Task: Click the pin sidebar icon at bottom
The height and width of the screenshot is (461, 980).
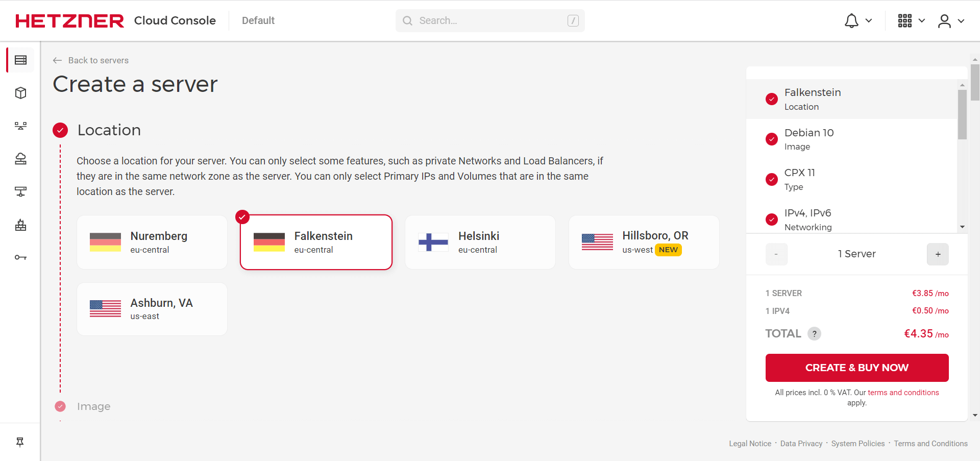Action: click(20, 442)
